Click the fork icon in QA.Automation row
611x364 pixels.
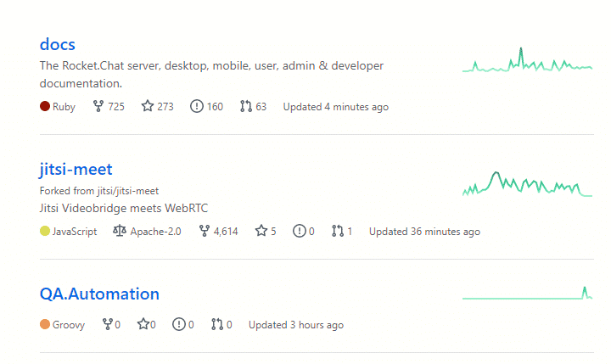108,324
